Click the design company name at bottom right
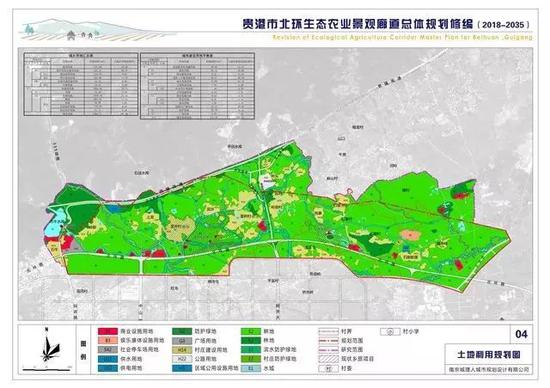Viewport: 550px width, 388px height. pos(490,369)
